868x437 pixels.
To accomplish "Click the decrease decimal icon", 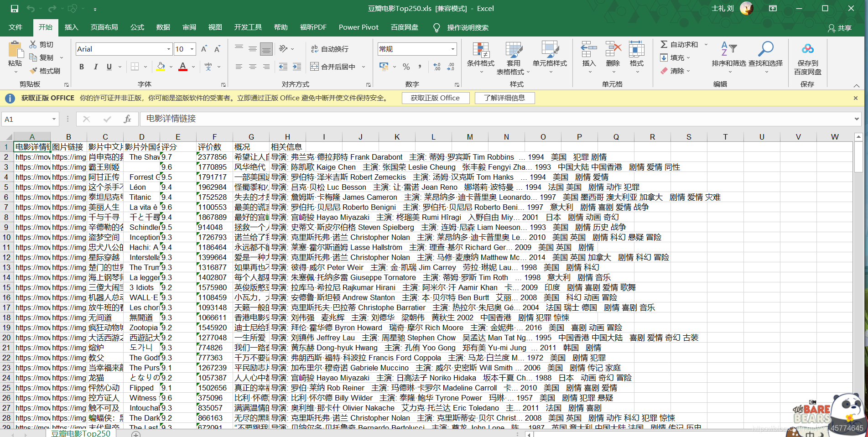I will [x=451, y=67].
